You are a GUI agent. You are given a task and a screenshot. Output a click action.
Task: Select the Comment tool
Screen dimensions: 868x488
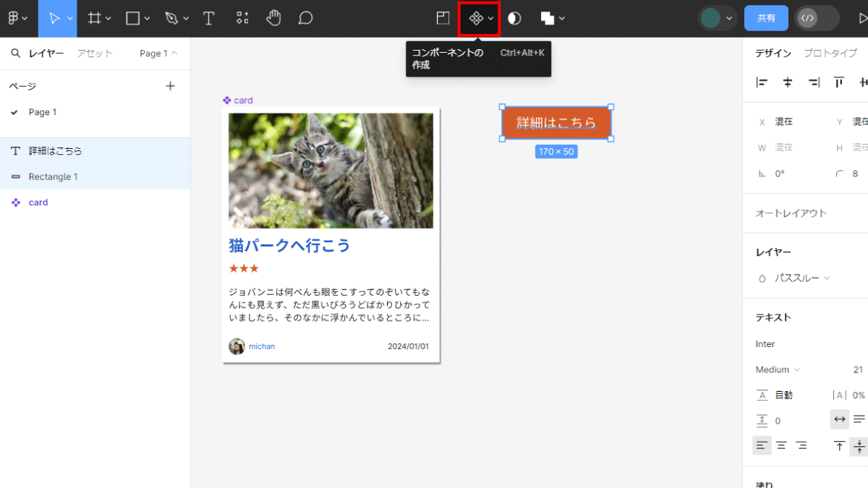[x=305, y=19]
